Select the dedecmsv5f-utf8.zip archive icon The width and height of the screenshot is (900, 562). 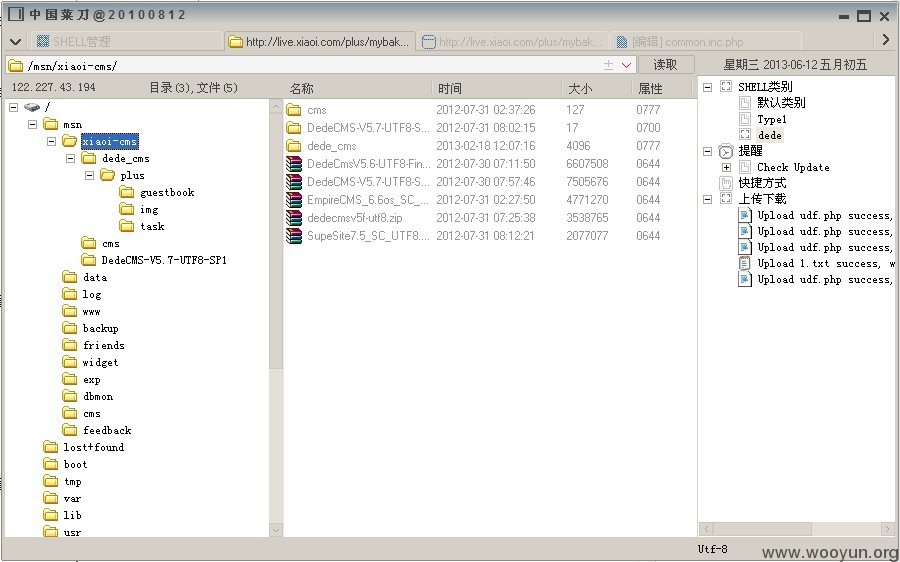(294, 218)
